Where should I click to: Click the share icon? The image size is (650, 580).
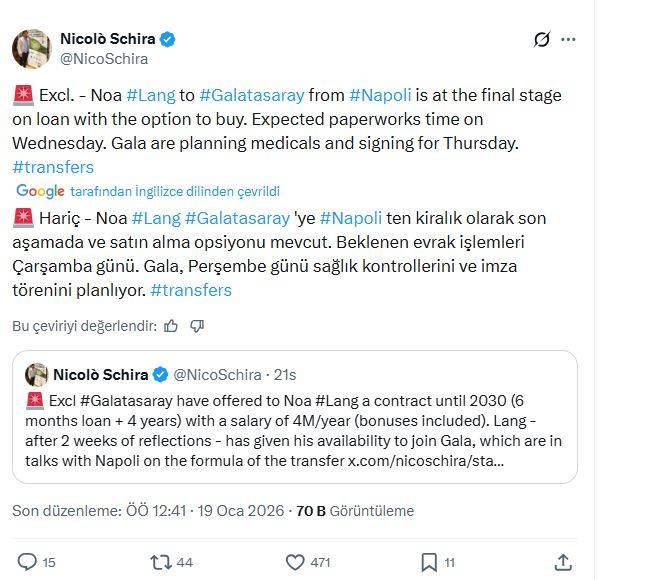[x=563, y=562]
